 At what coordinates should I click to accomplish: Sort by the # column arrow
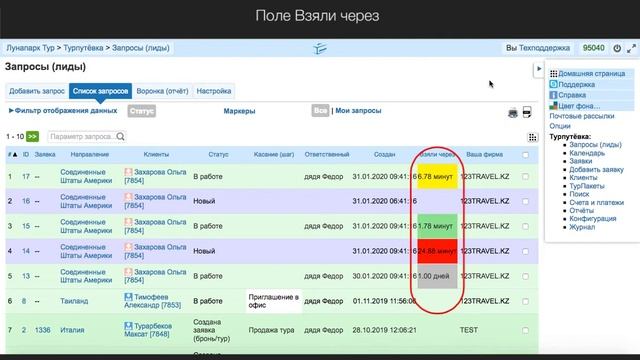tap(15, 155)
